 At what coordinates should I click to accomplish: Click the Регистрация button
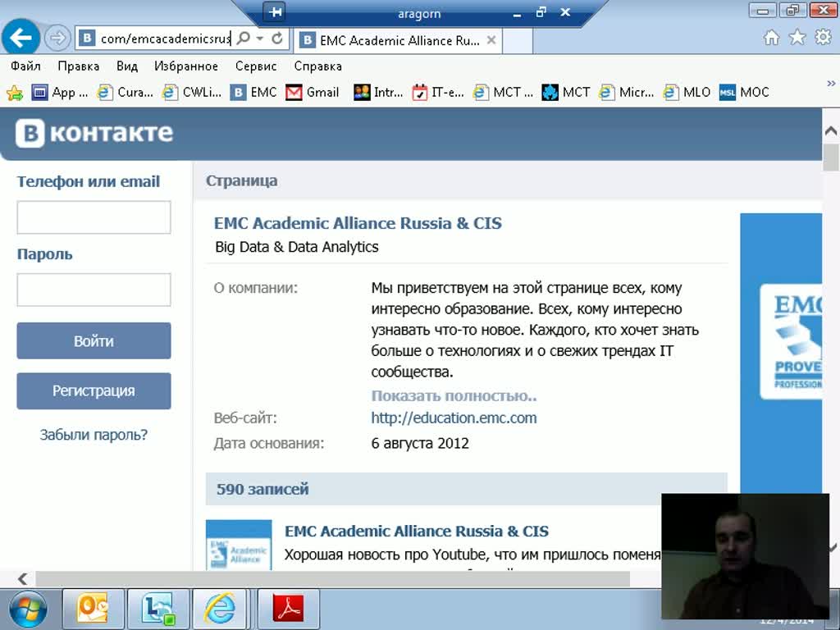[94, 391]
